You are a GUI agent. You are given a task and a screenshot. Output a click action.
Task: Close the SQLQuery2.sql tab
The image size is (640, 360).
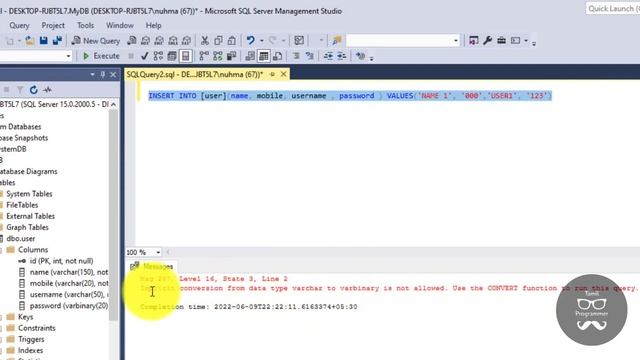pyautogui.click(x=283, y=74)
